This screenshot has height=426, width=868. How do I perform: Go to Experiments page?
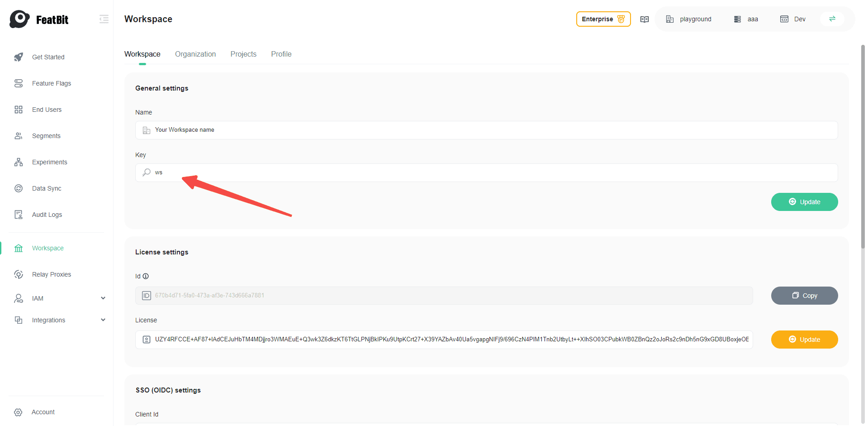tap(49, 162)
